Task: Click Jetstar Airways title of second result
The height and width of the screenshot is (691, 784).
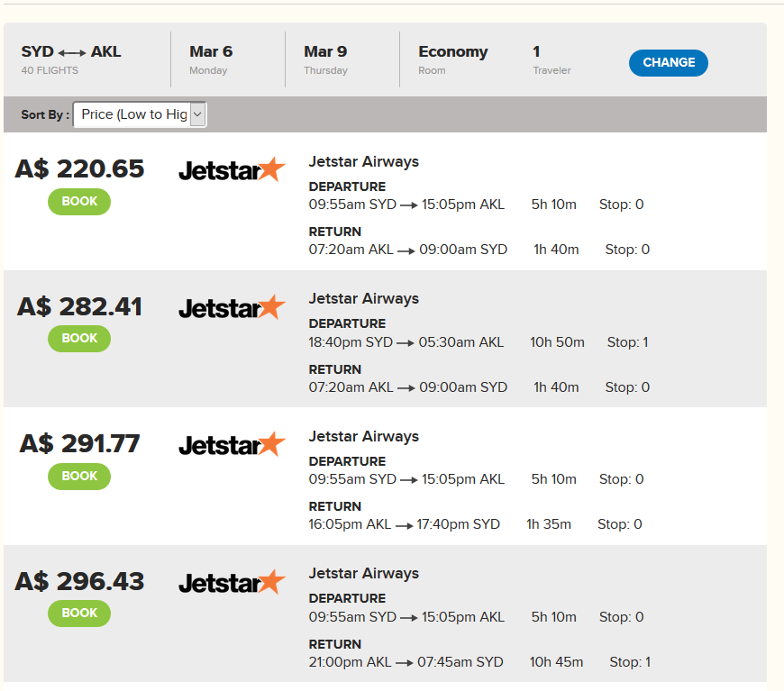Action: coord(363,298)
